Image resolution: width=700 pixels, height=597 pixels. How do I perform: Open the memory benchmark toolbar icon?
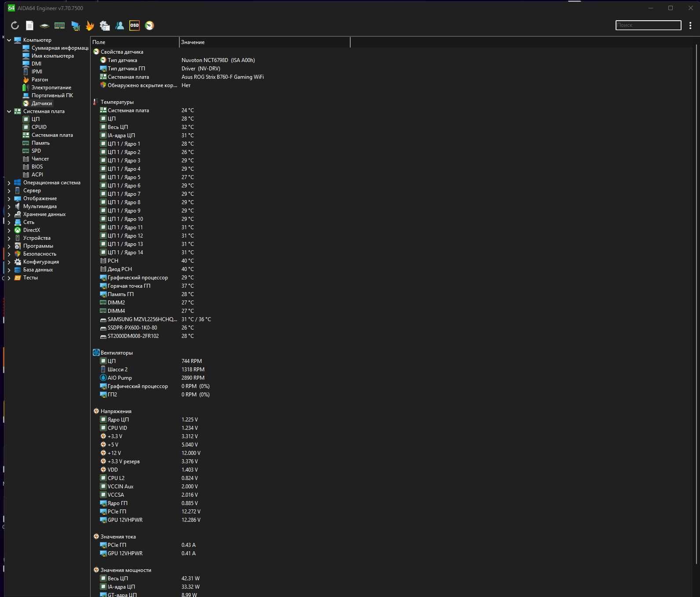pyautogui.click(x=59, y=26)
